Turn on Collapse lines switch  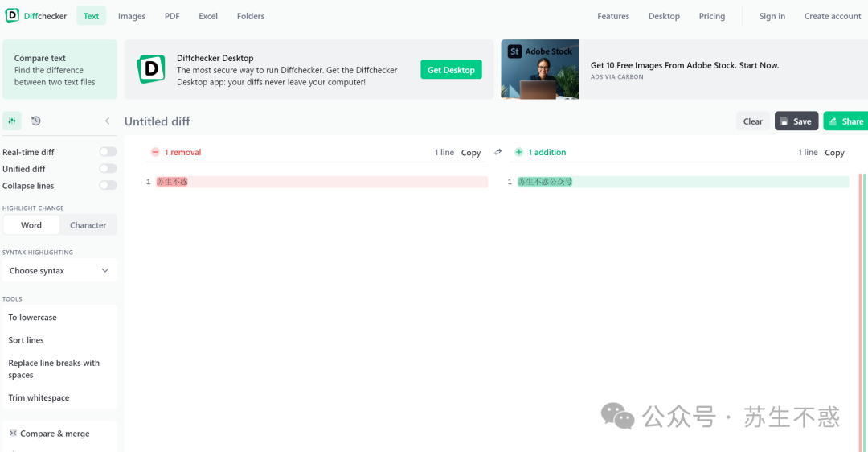108,185
